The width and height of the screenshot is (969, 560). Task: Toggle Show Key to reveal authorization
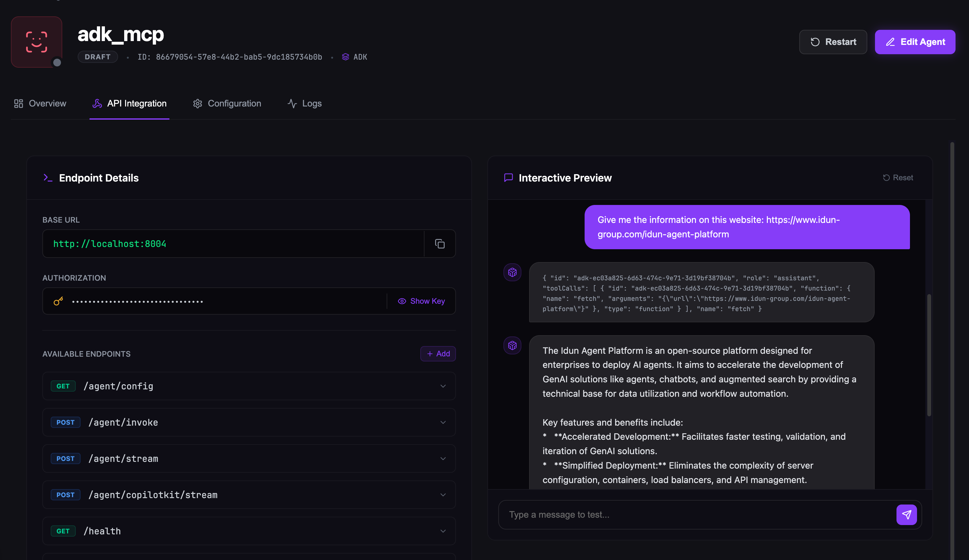click(x=421, y=301)
